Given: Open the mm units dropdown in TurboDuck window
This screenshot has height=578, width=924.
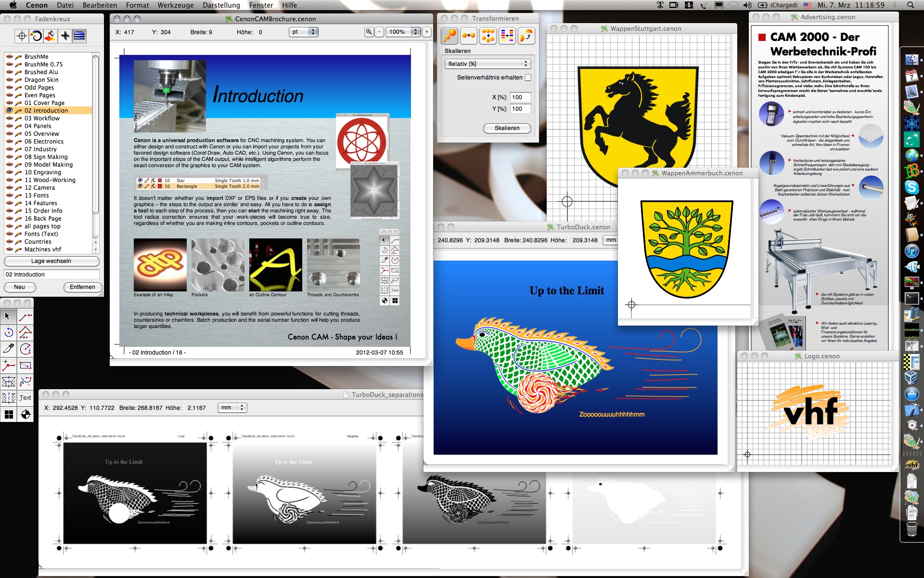Looking at the screenshot, I should tap(611, 240).
